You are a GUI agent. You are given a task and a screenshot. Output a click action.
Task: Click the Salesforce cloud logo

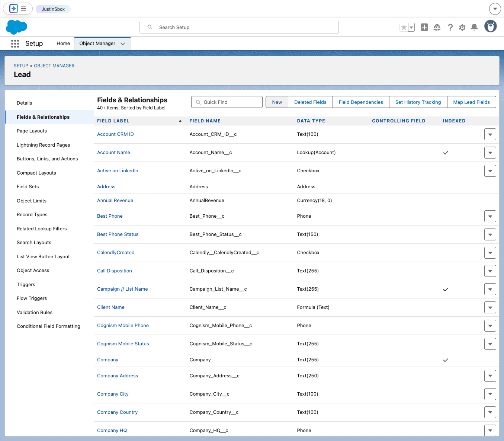coord(17,27)
